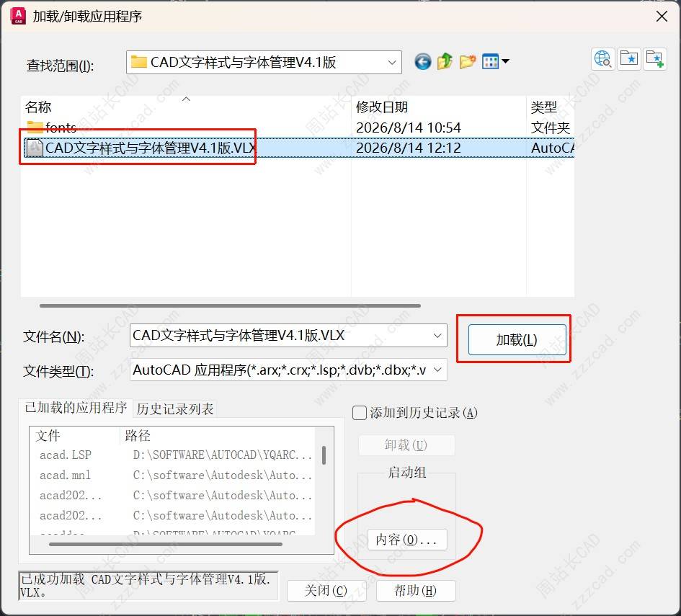Click the 帮助(H) button
The image size is (681, 616).
click(x=415, y=590)
